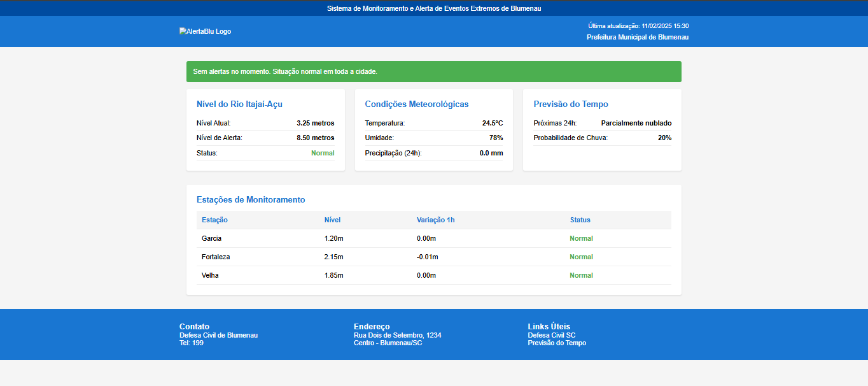
Task: Click the Condições Meteorológicas heading
Action: coord(417,104)
